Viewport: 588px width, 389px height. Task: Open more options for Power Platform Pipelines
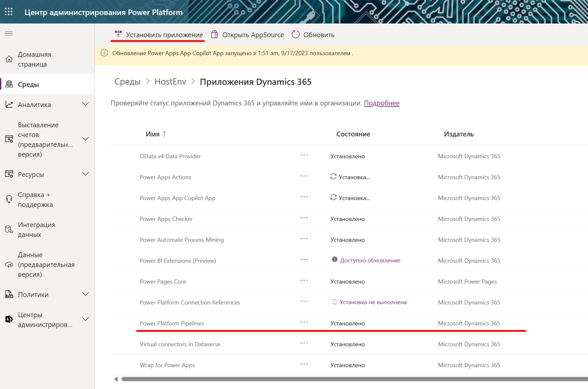[x=304, y=322]
